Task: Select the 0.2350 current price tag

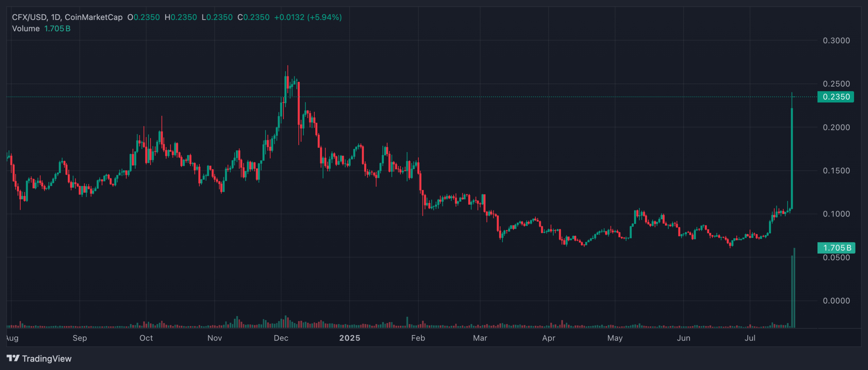Action: tap(836, 97)
